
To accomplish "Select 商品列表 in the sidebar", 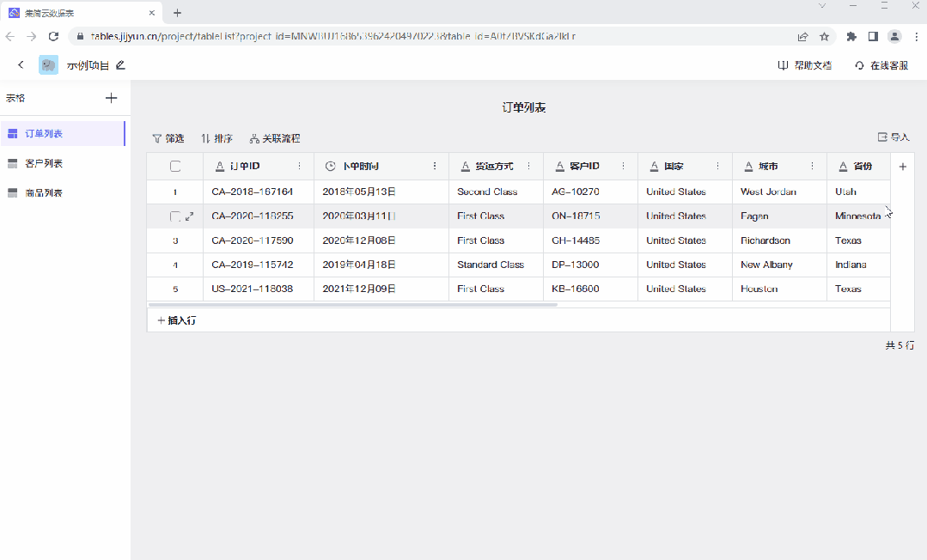I will [63, 192].
